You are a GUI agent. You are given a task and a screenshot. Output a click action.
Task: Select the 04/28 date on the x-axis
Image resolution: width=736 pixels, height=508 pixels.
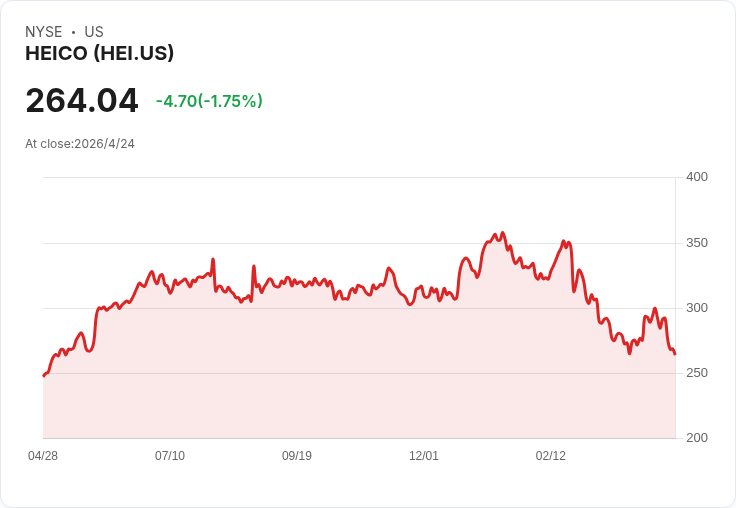pyautogui.click(x=43, y=456)
